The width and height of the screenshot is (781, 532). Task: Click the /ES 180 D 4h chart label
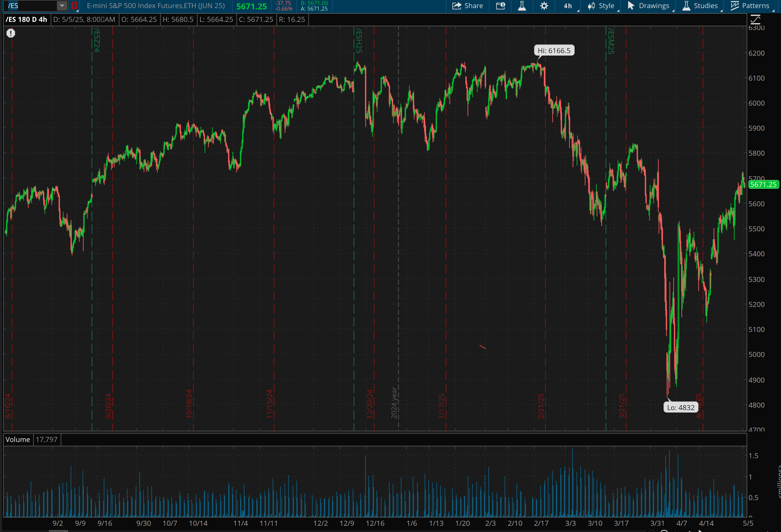(x=26, y=19)
